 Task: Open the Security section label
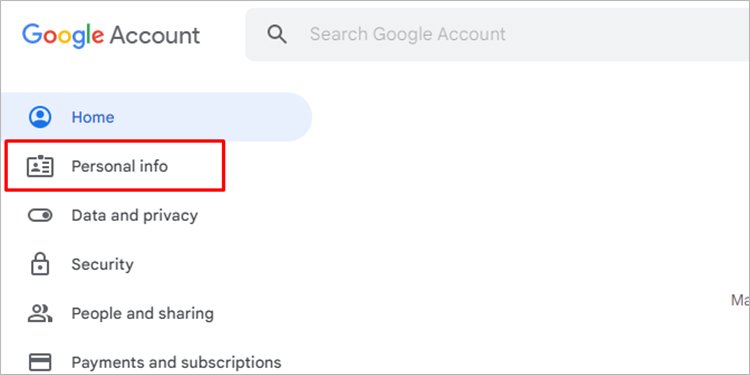[x=102, y=264]
